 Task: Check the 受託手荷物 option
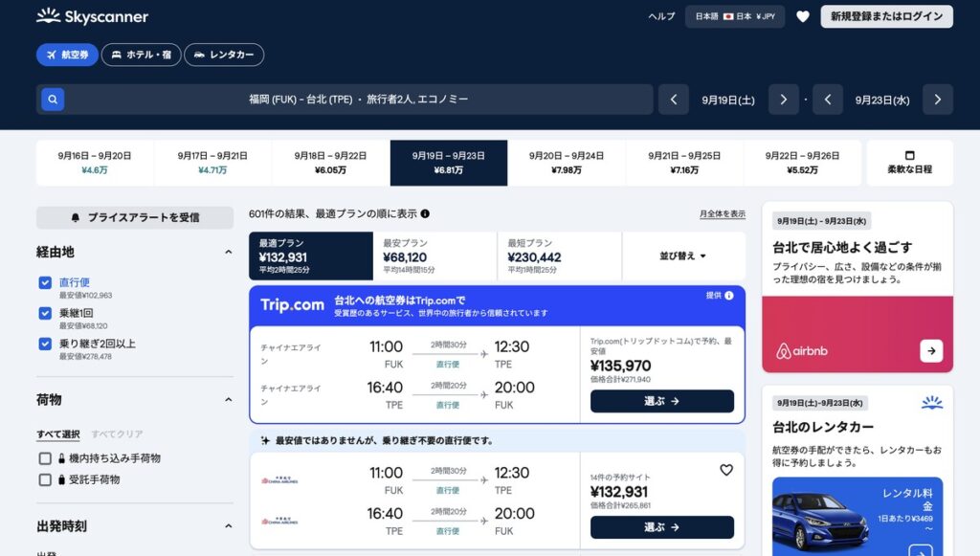45,479
